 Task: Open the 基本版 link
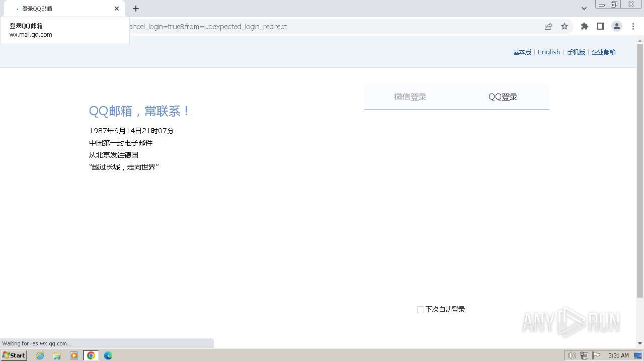(x=522, y=52)
